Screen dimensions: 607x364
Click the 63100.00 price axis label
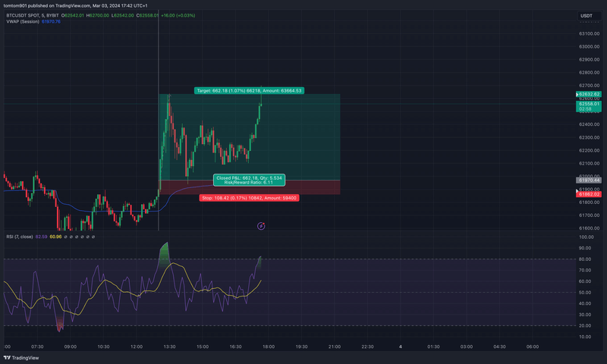click(x=590, y=33)
